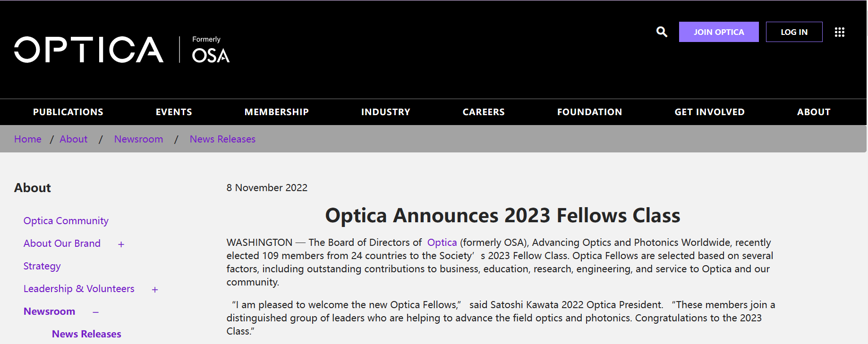The height and width of the screenshot is (344, 868).
Task: Collapse the Newsroom section
Action: click(96, 312)
